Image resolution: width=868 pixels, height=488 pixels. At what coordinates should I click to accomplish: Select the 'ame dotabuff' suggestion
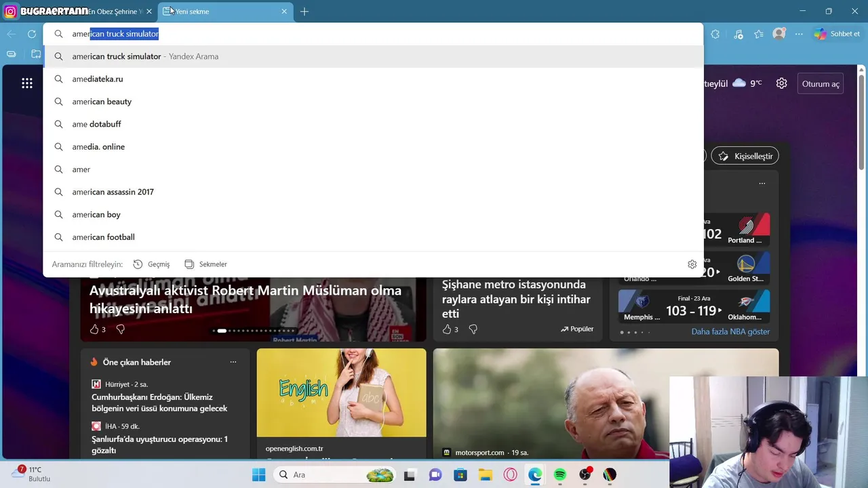pos(373,124)
